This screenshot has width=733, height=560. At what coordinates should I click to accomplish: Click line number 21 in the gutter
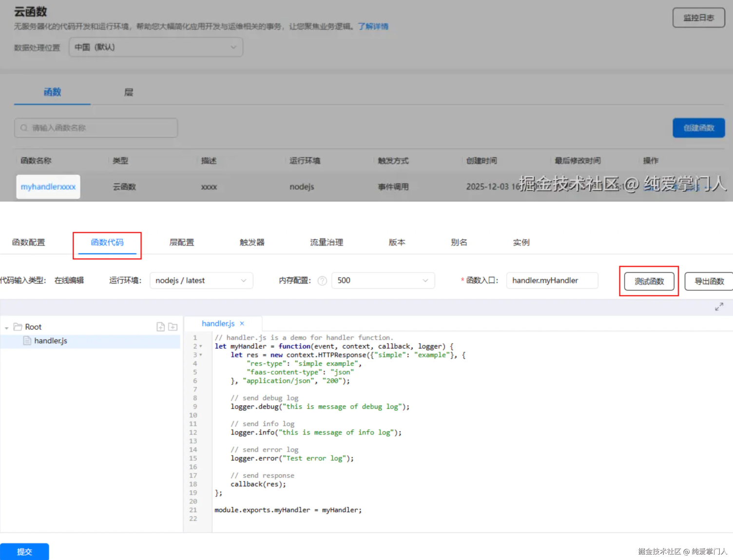pos(193,510)
